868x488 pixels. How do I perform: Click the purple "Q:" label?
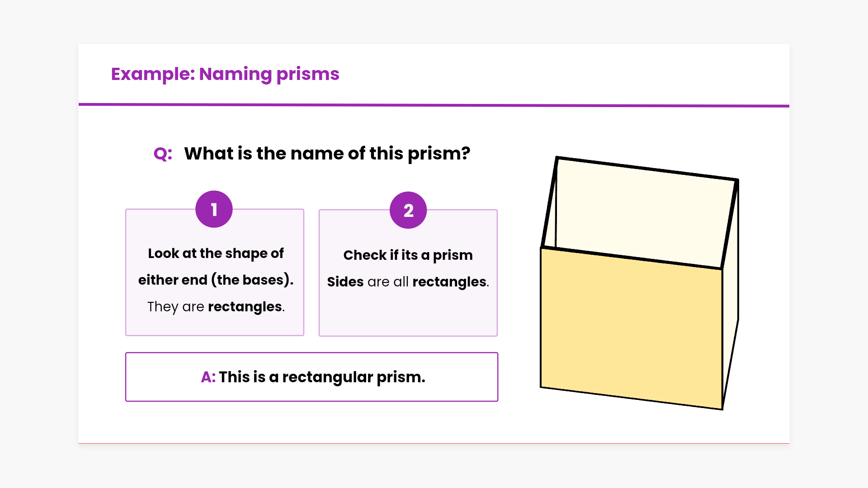[163, 154]
